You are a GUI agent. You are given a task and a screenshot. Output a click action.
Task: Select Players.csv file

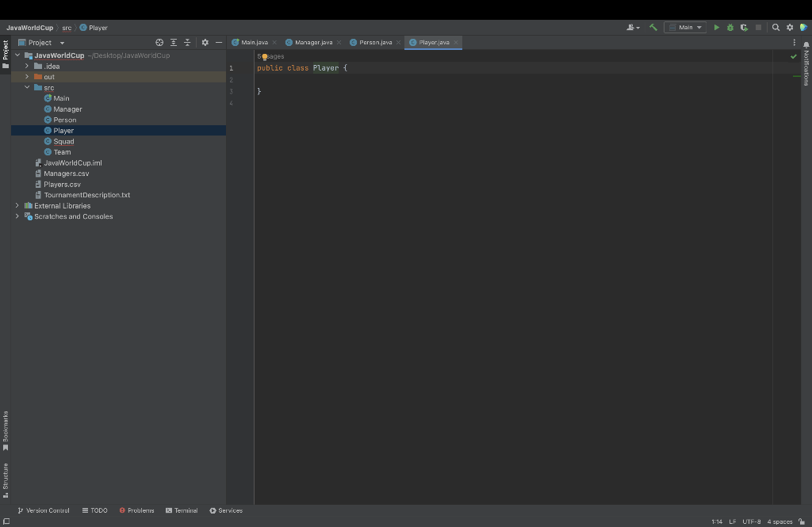62,185
